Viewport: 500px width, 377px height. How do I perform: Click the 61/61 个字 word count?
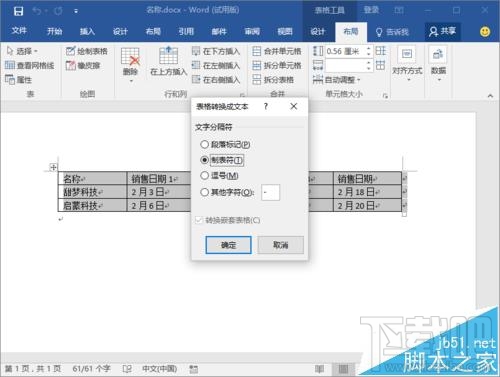pos(91,368)
